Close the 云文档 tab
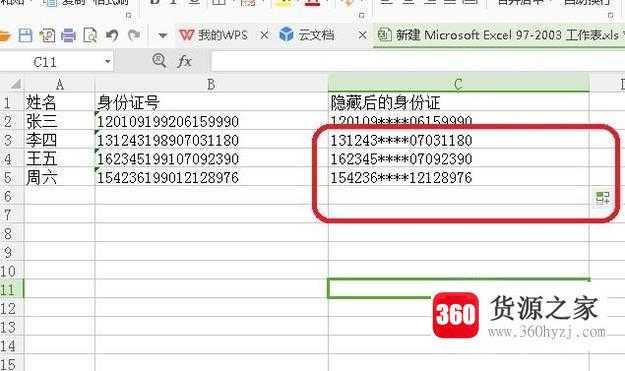The width and height of the screenshot is (625, 371). 362,35
